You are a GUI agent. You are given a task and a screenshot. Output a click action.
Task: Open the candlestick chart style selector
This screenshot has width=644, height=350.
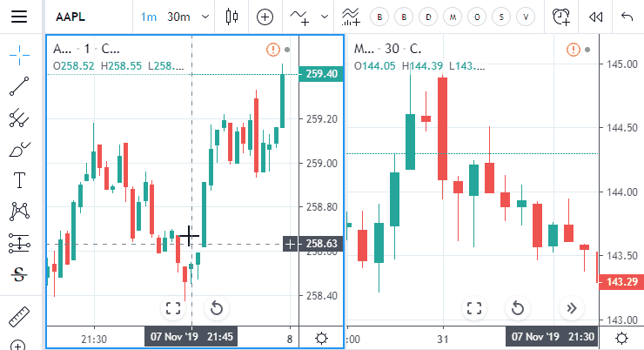(231, 17)
